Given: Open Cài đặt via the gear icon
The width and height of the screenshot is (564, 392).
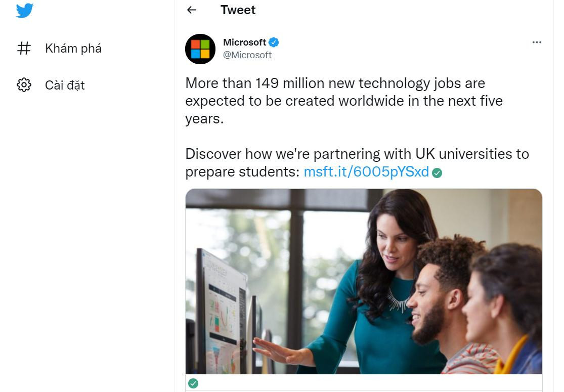Looking at the screenshot, I should coord(24,85).
